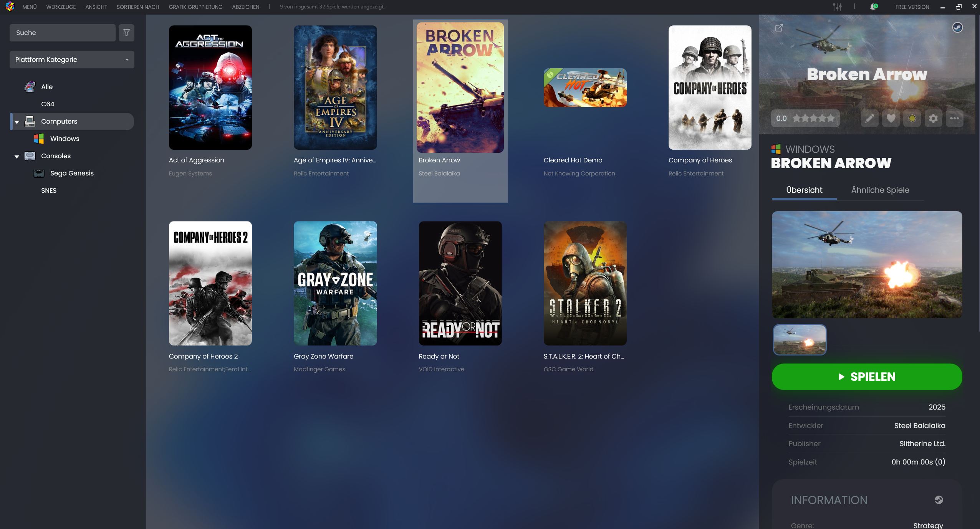
Task: Open the Plattform Kategorie dropdown
Action: tap(72, 60)
